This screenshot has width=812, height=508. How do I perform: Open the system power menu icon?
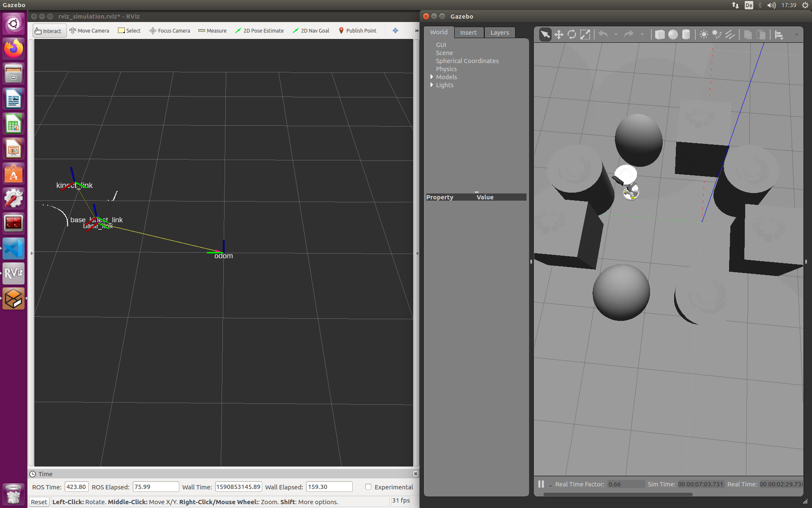coord(805,5)
